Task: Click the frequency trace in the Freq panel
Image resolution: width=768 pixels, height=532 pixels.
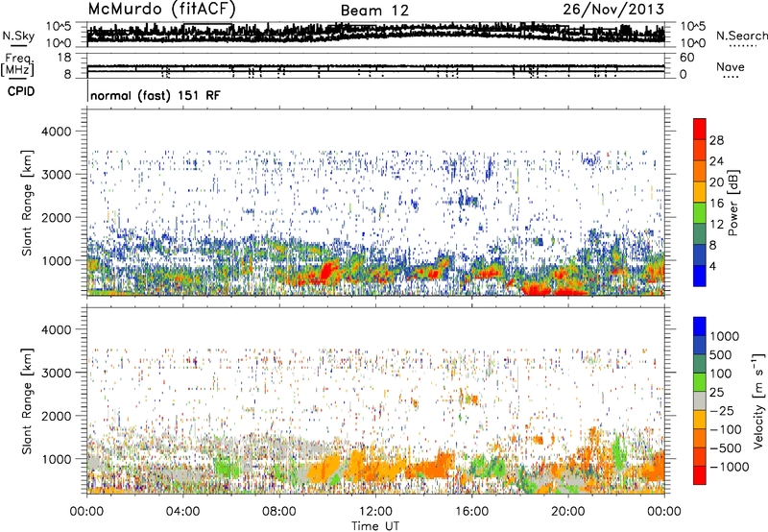Action: (375, 69)
